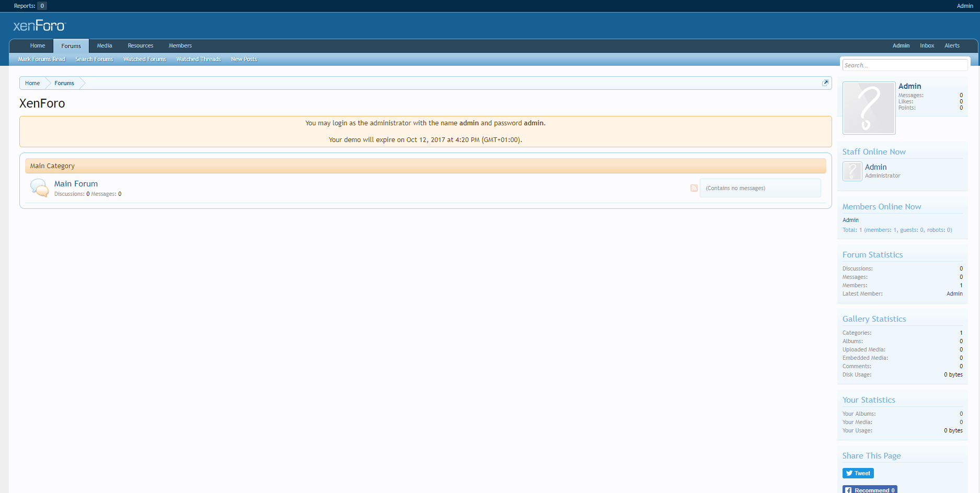Viewport: 980px width, 493px height.
Task: Click the 'Share This Page' heading
Action: click(x=871, y=456)
